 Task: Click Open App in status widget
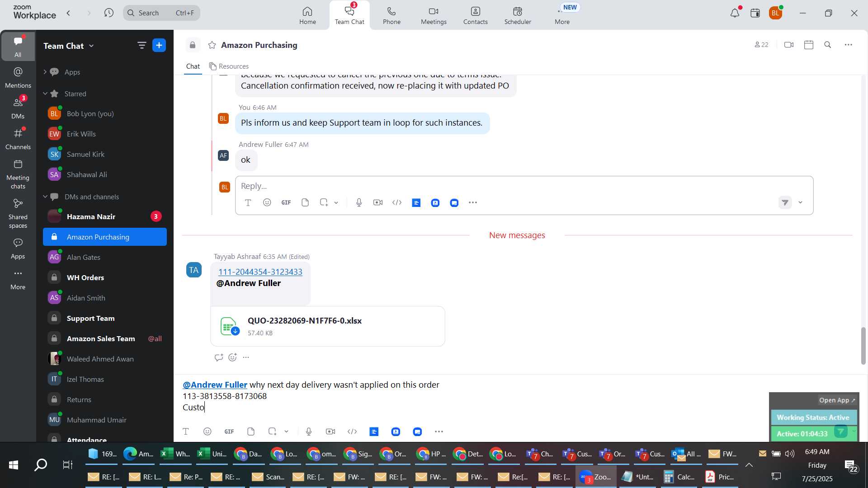pos(837,400)
